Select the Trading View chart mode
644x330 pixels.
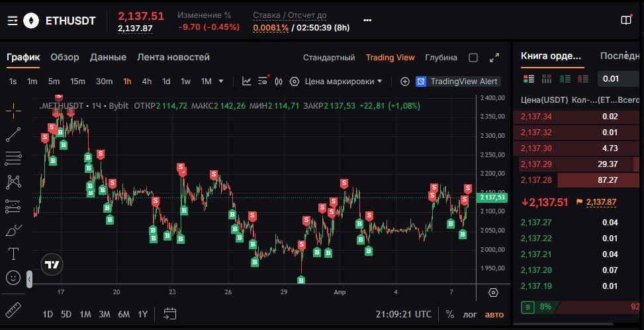(391, 58)
